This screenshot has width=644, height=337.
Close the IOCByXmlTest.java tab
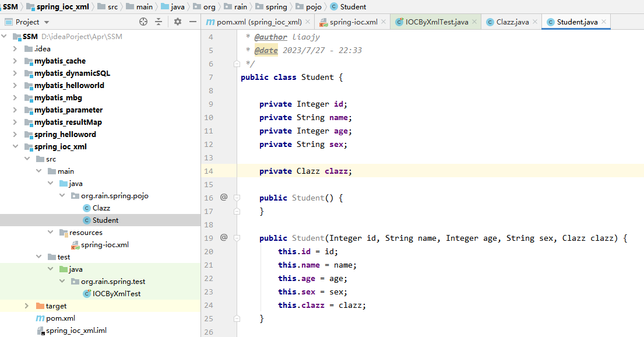pyautogui.click(x=474, y=22)
